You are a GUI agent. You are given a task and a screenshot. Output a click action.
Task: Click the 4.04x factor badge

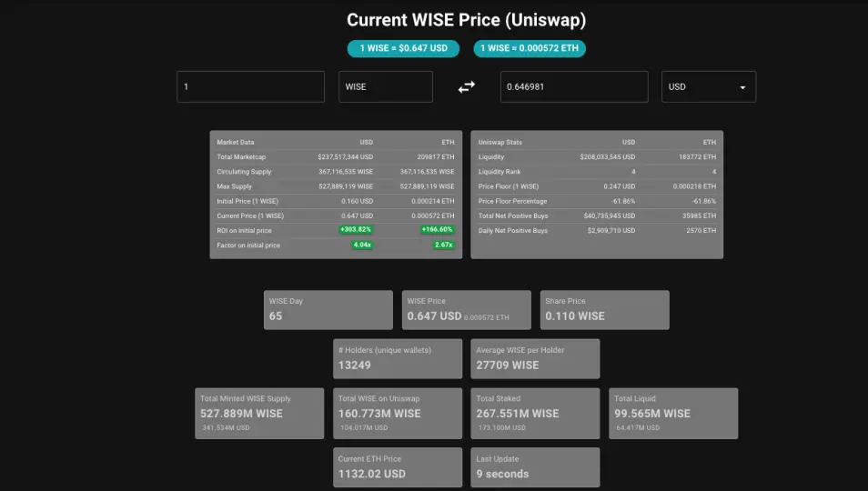point(363,245)
